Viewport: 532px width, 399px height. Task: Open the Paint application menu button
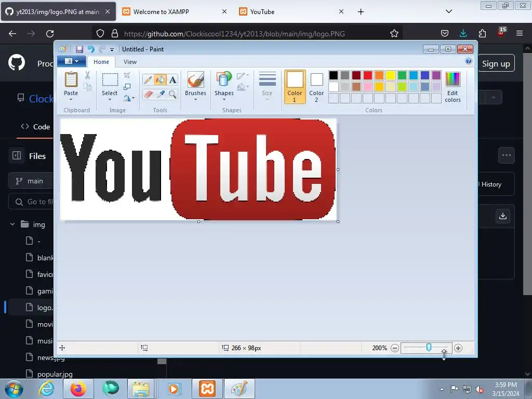[x=72, y=61]
